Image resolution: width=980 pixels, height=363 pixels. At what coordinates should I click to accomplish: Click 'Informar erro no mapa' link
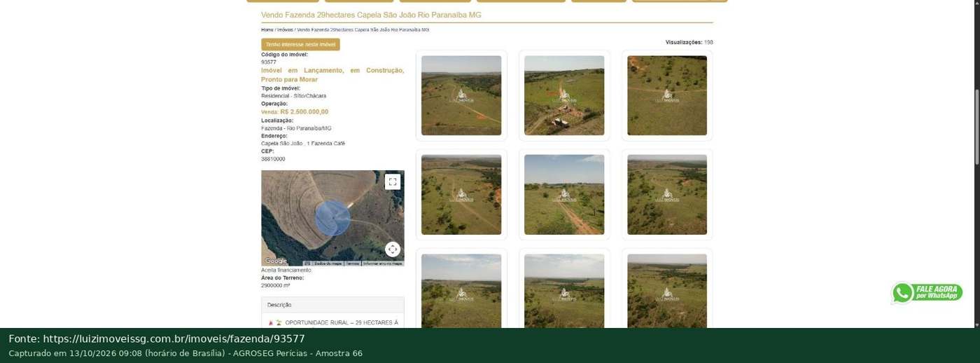tap(383, 263)
